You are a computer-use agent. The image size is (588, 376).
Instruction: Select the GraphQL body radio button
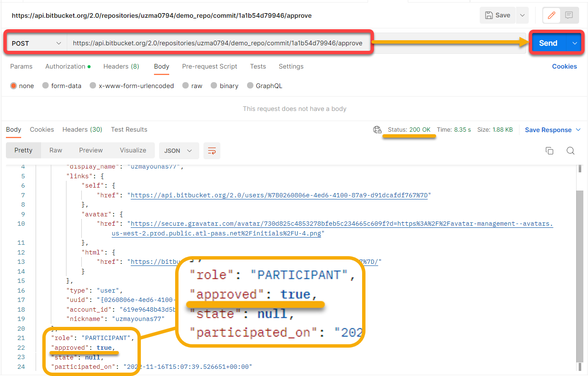250,86
